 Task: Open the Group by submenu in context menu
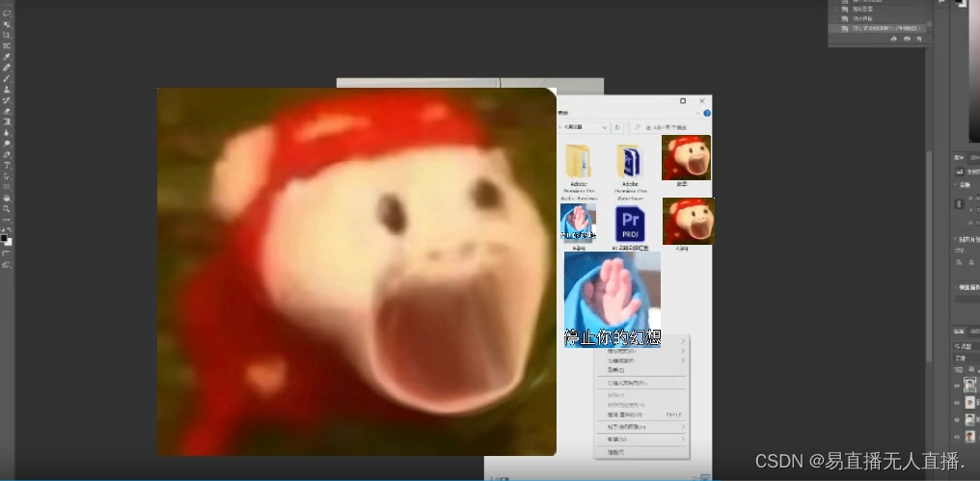pos(640,361)
